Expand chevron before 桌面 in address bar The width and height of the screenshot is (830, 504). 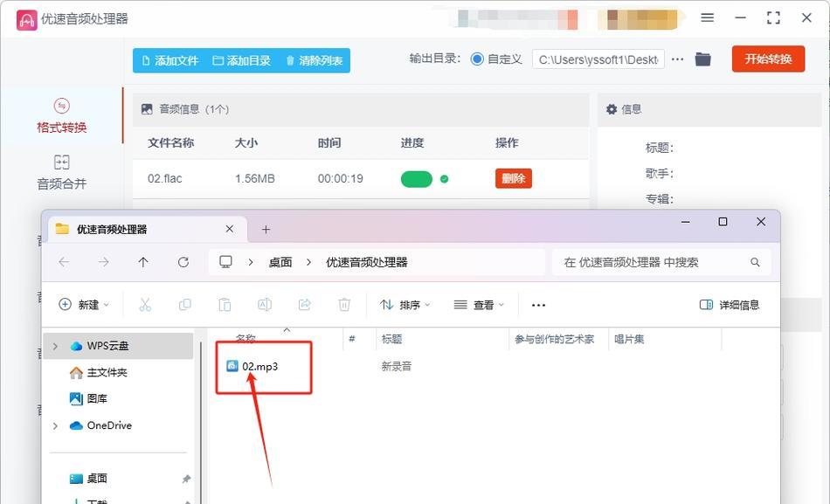click(251, 262)
